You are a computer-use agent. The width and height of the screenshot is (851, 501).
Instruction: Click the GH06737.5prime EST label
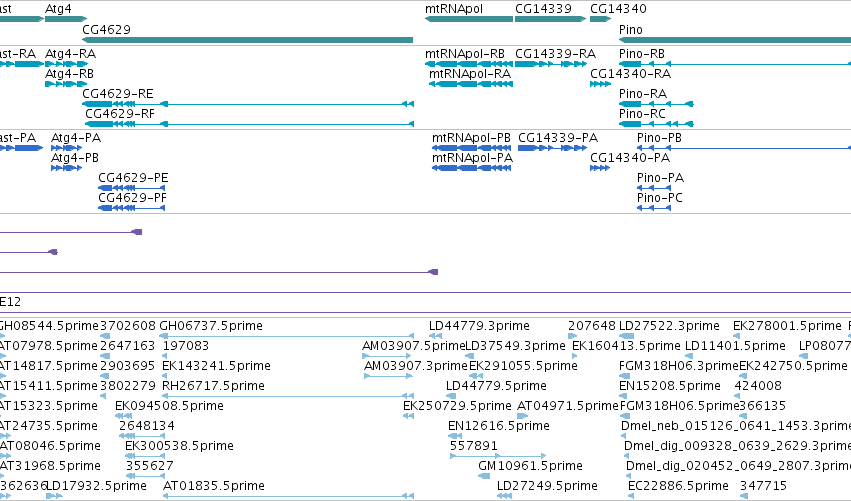click(211, 326)
